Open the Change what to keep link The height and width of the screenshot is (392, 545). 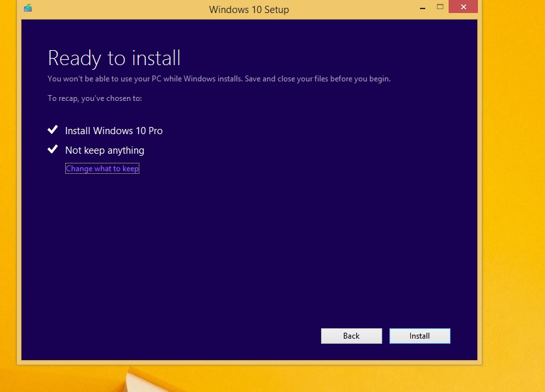pos(102,169)
